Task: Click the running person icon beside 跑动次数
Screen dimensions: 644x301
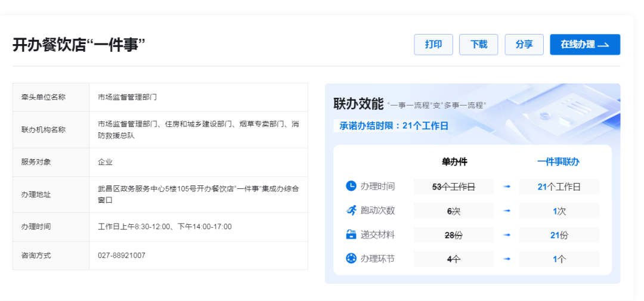Action: click(351, 210)
